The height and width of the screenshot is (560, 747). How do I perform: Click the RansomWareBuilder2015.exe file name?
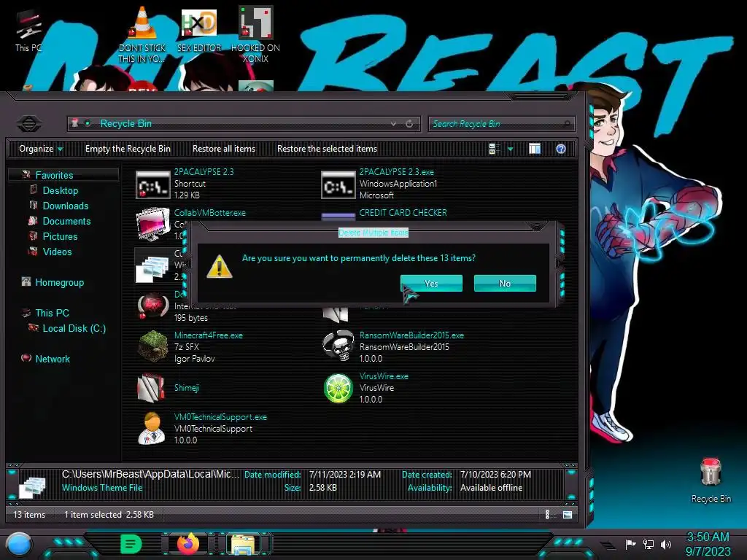click(411, 335)
